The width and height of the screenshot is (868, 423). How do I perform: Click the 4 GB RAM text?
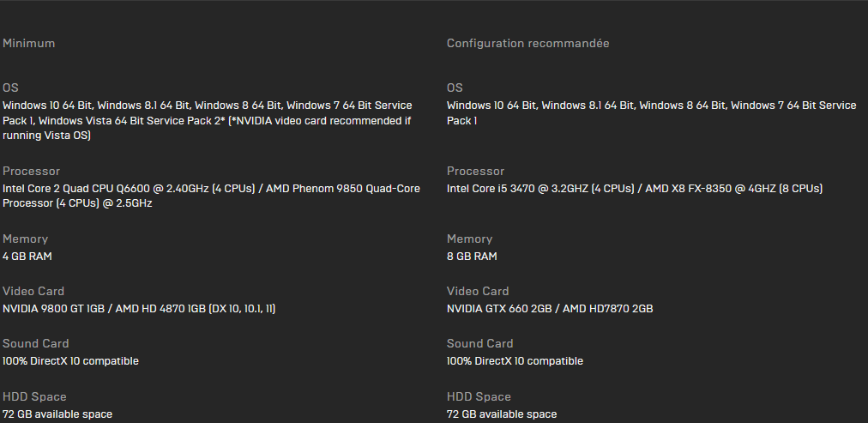coord(27,257)
